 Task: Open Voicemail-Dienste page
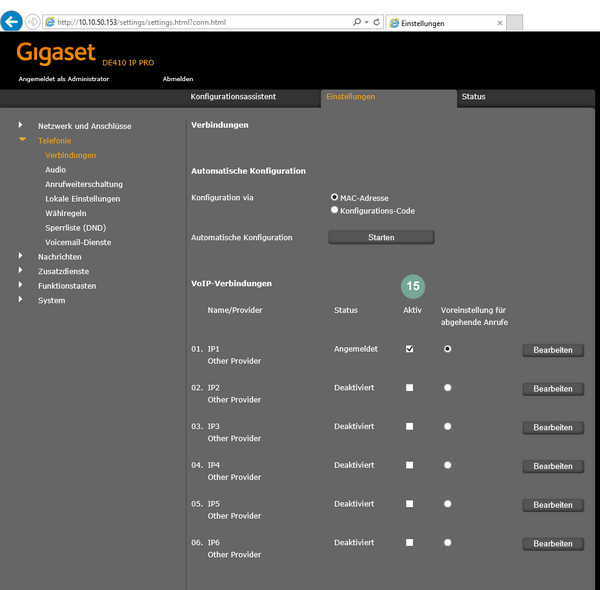coord(78,242)
